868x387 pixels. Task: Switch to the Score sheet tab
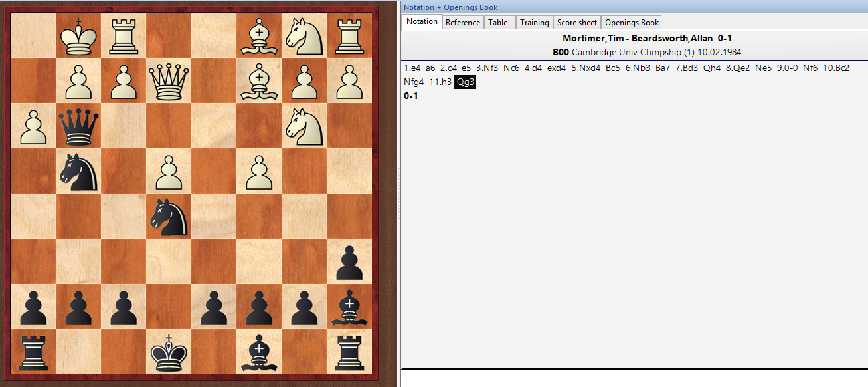pyautogui.click(x=576, y=23)
